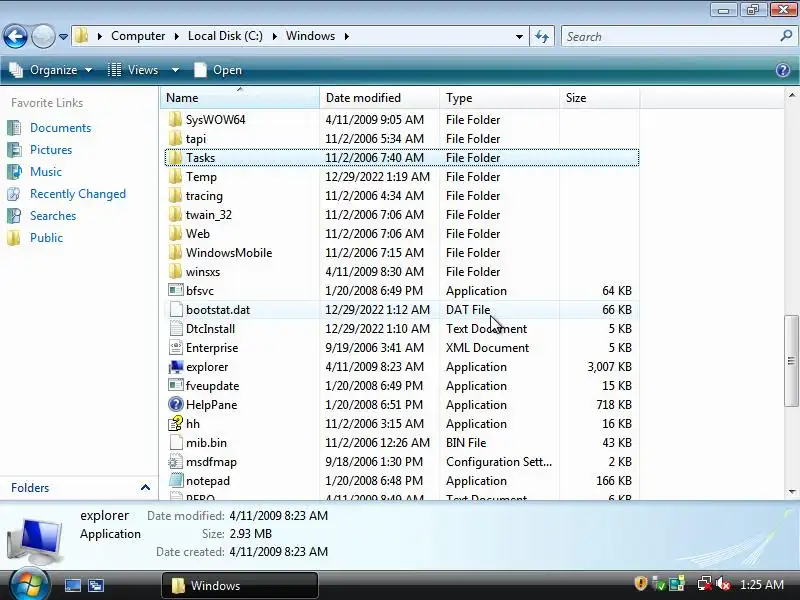The height and width of the screenshot is (600, 800).
Task: Expand the arrow after Windows breadcrumb
Action: [346, 37]
